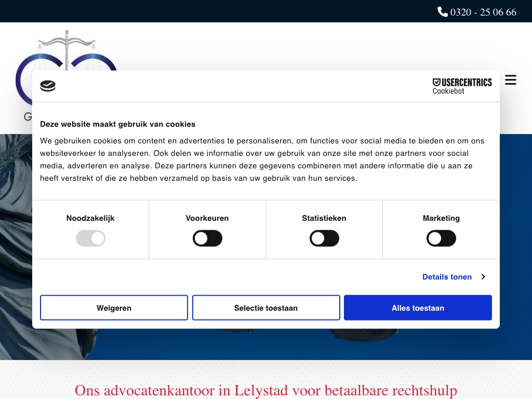
Task: Click the Statistieken category label text
Action: (324, 218)
